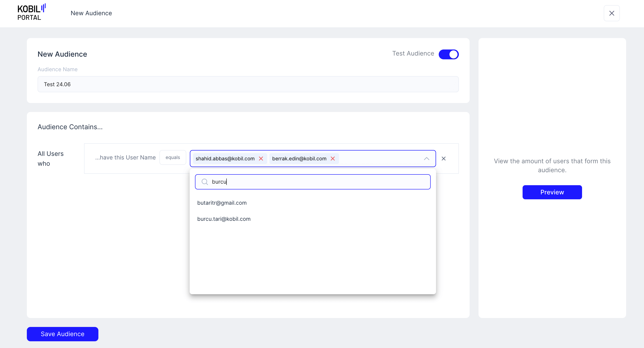Image resolution: width=644 pixels, height=348 pixels.
Task: Click the Audience Name input field
Action: (248, 84)
